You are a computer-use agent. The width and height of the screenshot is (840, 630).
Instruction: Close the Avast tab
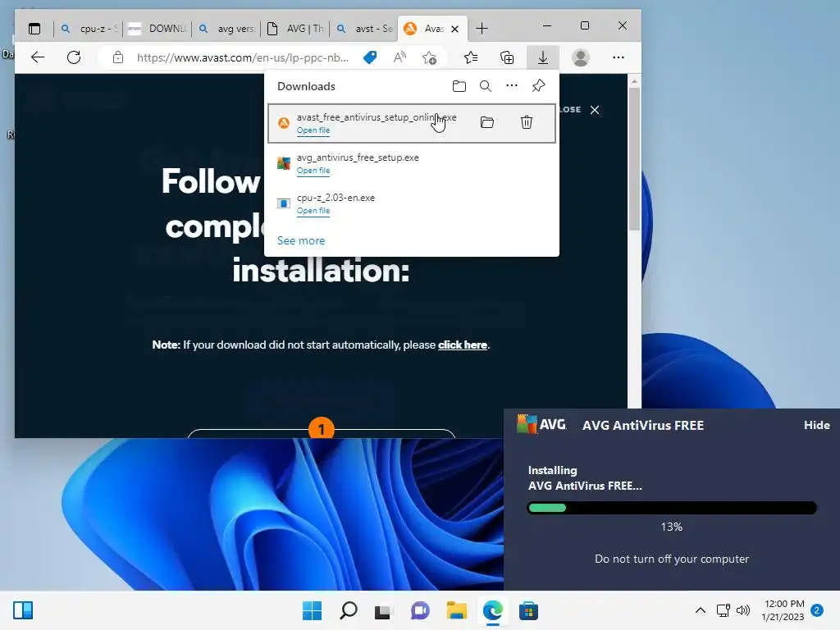[454, 29]
